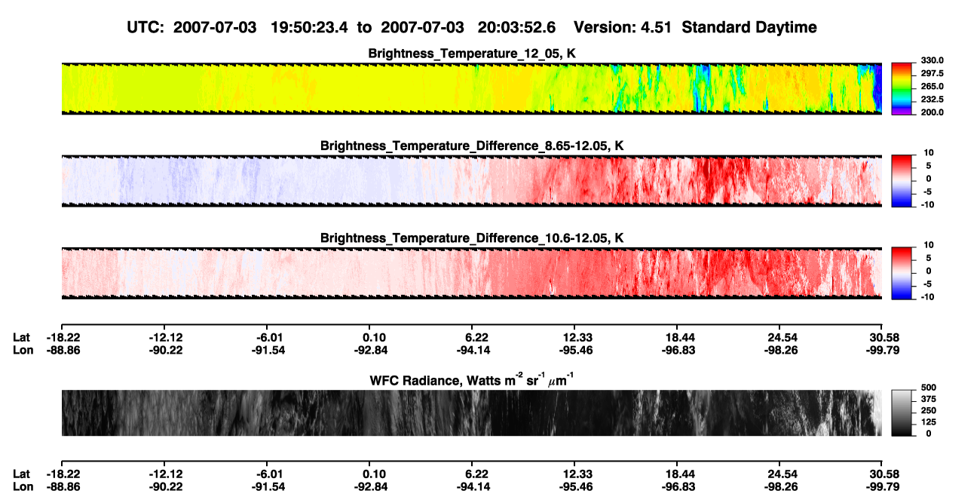Click the 375 label on WFC colorbar
The width and height of the screenshot is (980, 503).
click(x=929, y=398)
